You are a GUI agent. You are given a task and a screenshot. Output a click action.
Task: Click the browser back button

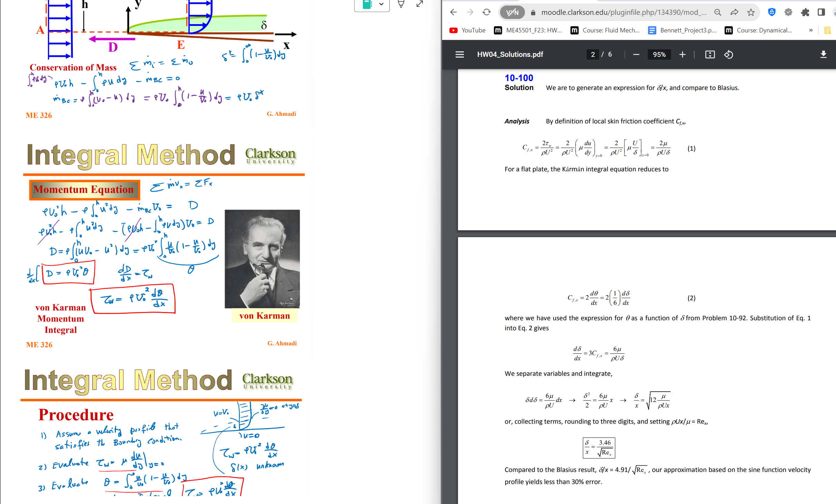click(453, 12)
